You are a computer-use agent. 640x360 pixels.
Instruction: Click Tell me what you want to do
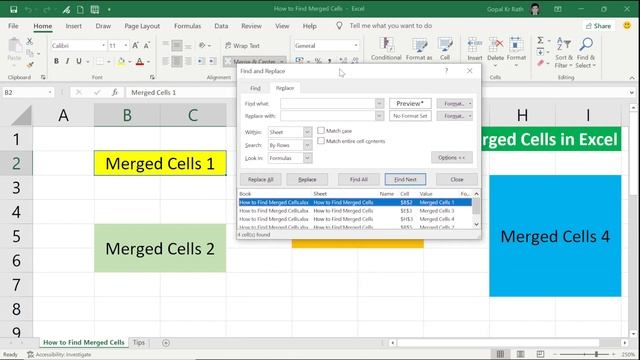[391, 26]
